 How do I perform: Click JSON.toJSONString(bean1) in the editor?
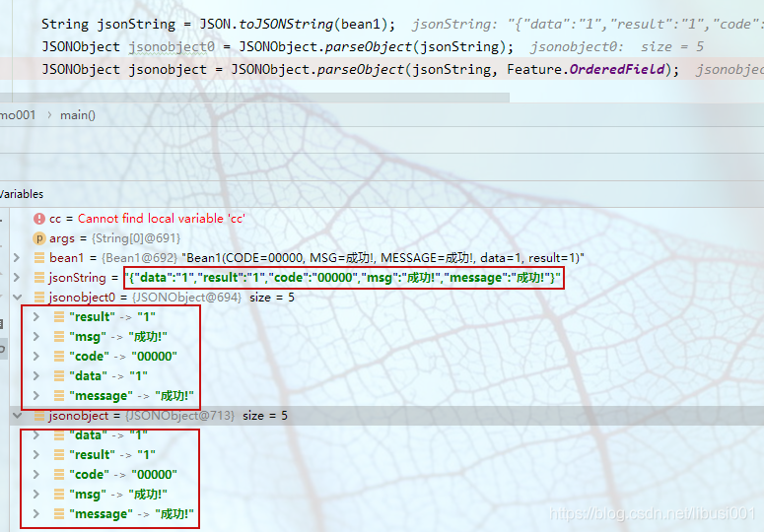coord(294,25)
